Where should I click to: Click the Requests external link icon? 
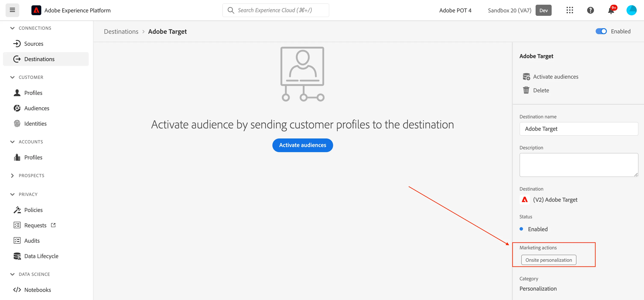click(53, 225)
